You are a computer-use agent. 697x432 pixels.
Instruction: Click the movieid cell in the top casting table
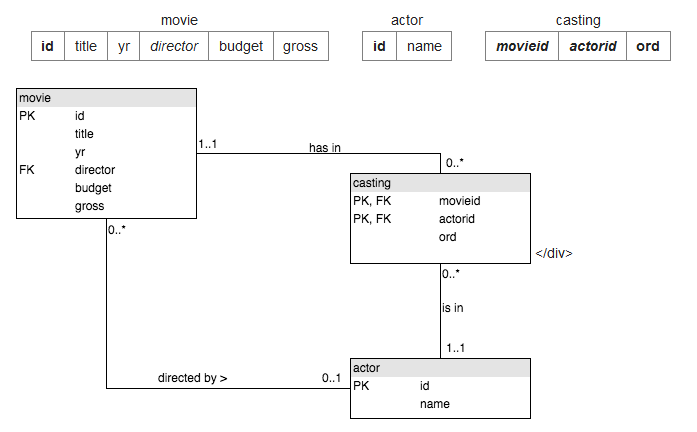pos(522,46)
